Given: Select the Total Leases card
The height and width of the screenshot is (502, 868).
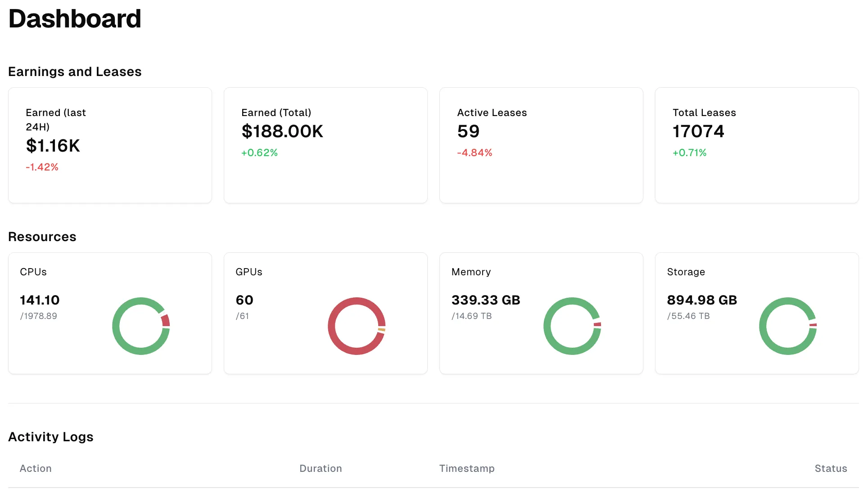Looking at the screenshot, I should 757,145.
